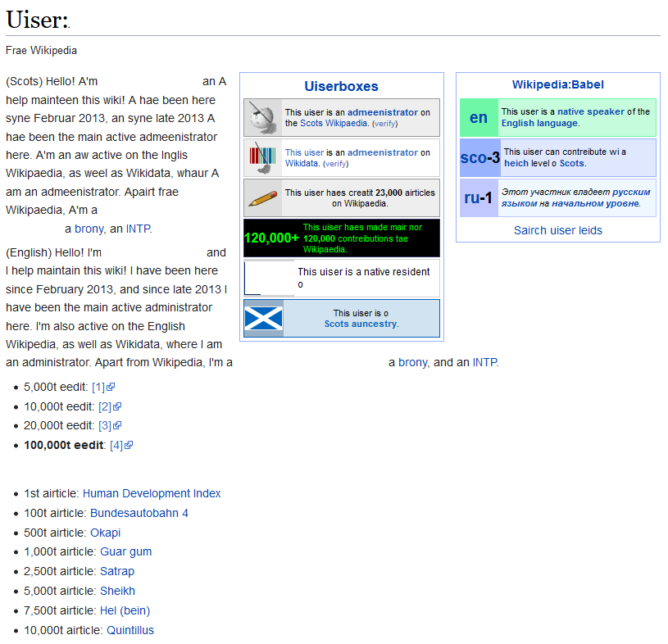Open 'Sheikh' article link

[x=117, y=591]
